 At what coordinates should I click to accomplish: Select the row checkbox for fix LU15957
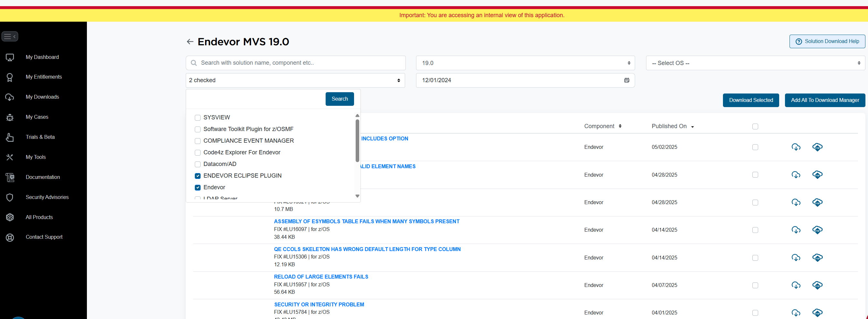pyautogui.click(x=755, y=286)
